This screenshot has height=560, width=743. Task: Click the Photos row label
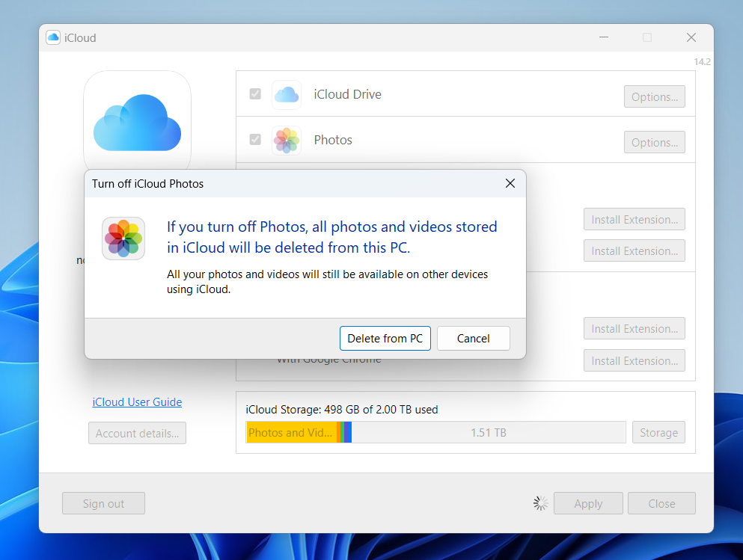point(333,140)
